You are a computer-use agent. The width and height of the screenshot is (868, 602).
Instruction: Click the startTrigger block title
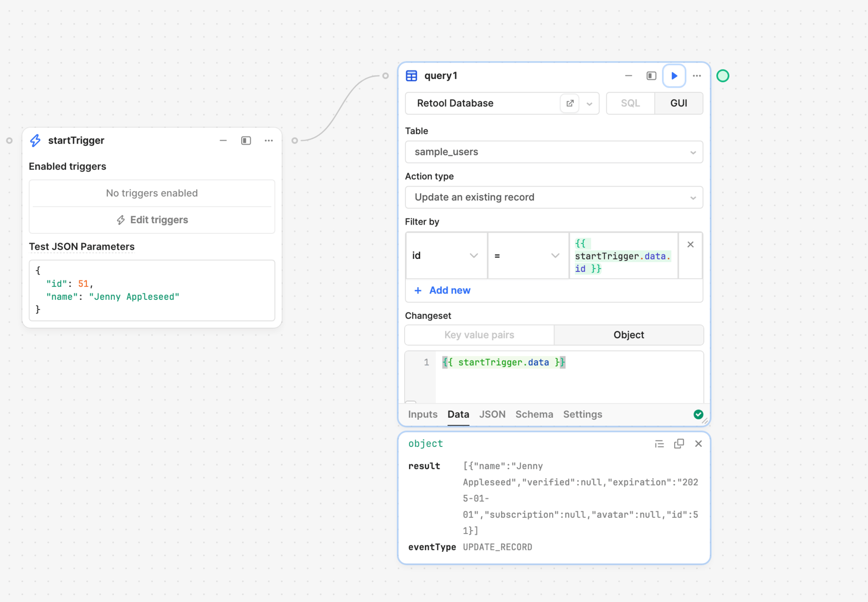click(x=76, y=141)
